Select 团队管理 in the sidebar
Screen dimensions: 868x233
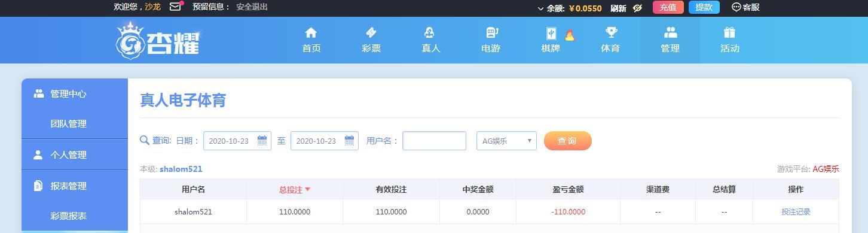click(x=68, y=123)
